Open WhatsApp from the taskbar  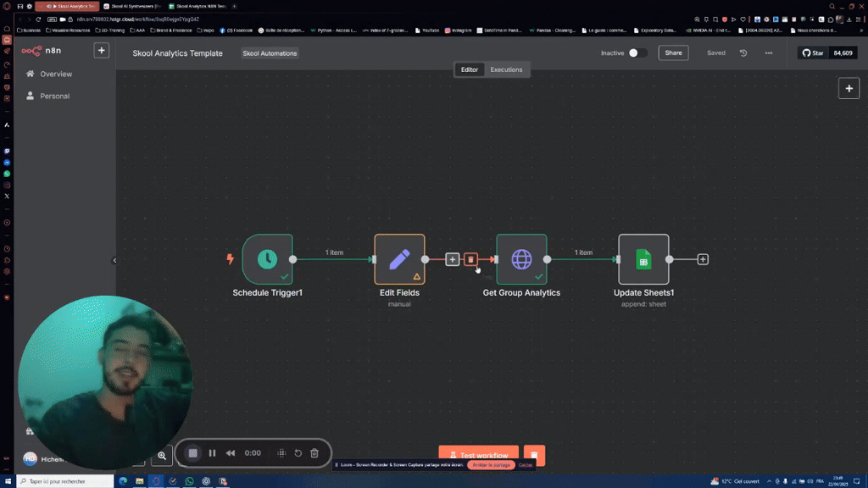[189, 481]
